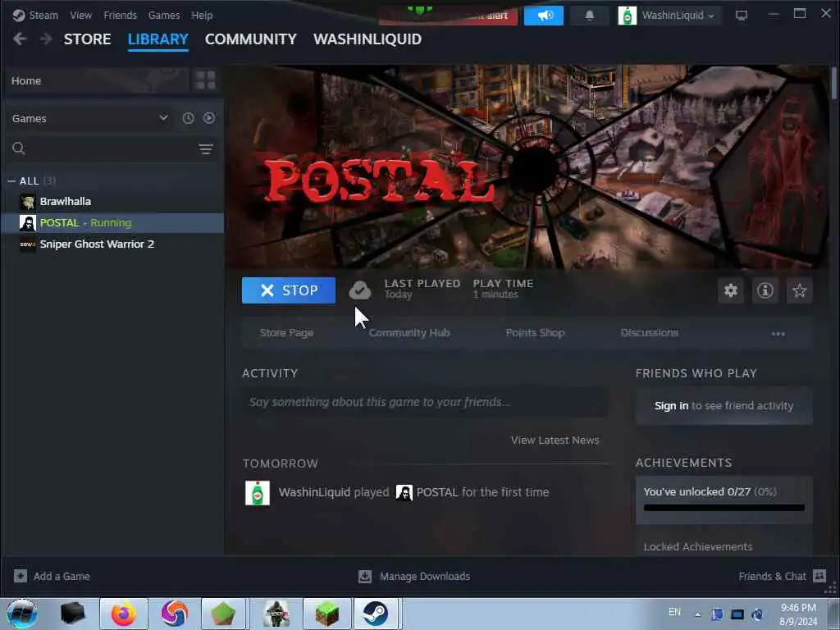The width and height of the screenshot is (840, 630).
Task: Click the cloud sync status icon
Action: (x=359, y=290)
